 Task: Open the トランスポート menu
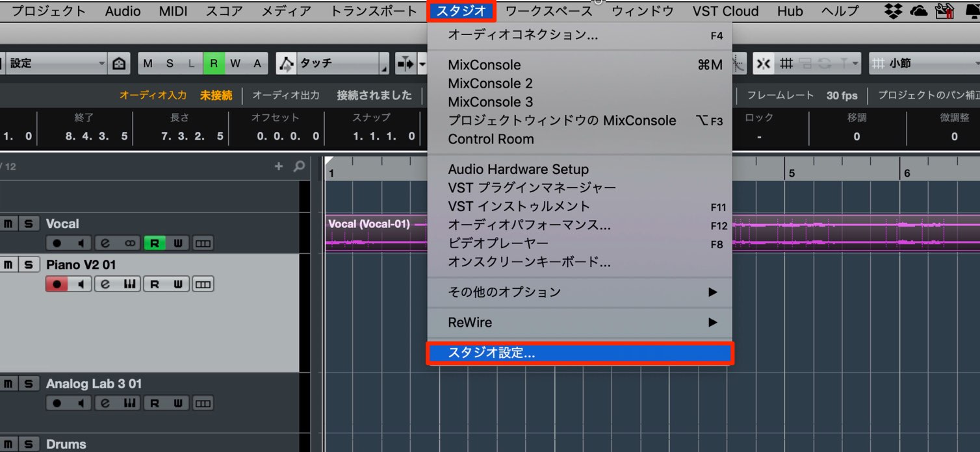[374, 11]
